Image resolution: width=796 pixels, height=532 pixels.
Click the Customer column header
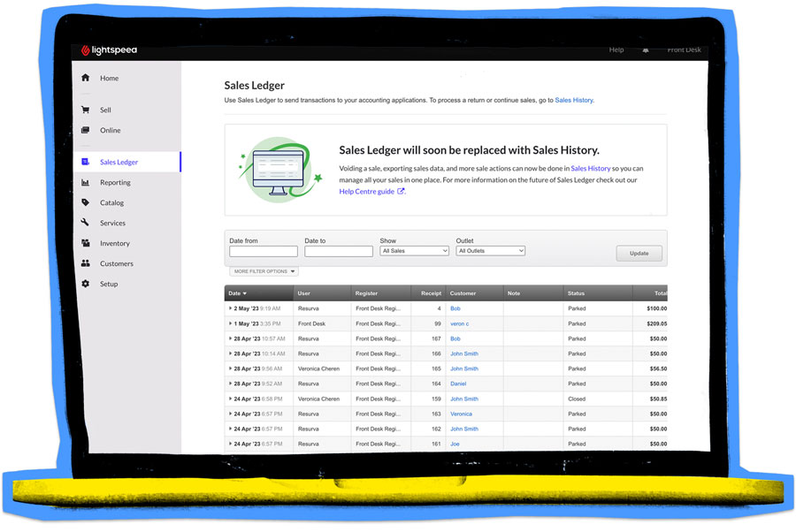474,293
